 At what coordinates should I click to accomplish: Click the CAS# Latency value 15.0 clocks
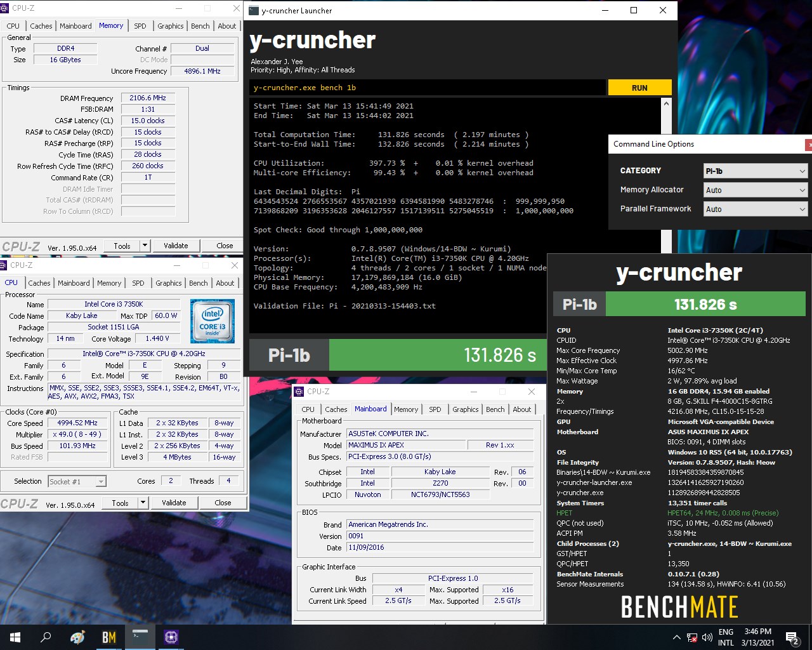148,121
